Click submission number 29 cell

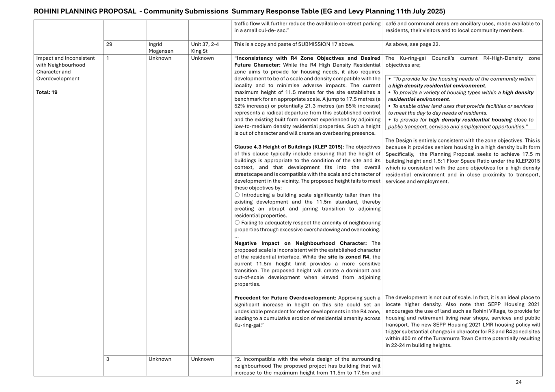pos(109,44)
